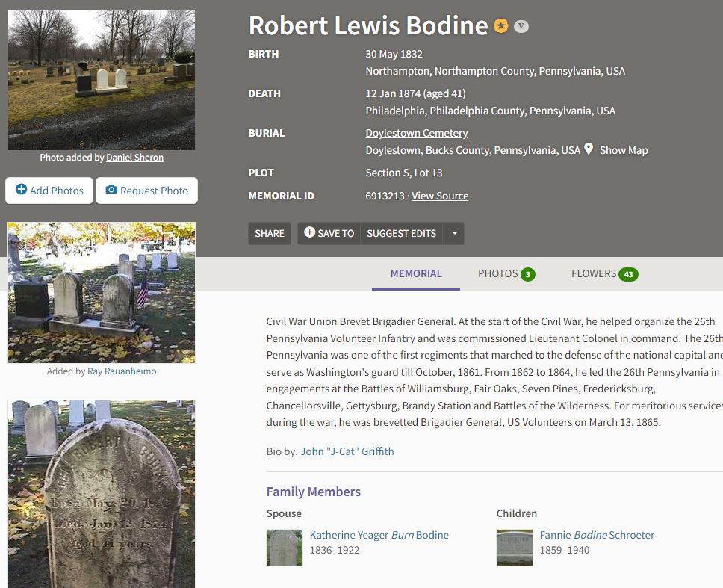Expand the arrow next to Suggest Edits
This screenshot has height=588, width=723.
coord(454,233)
